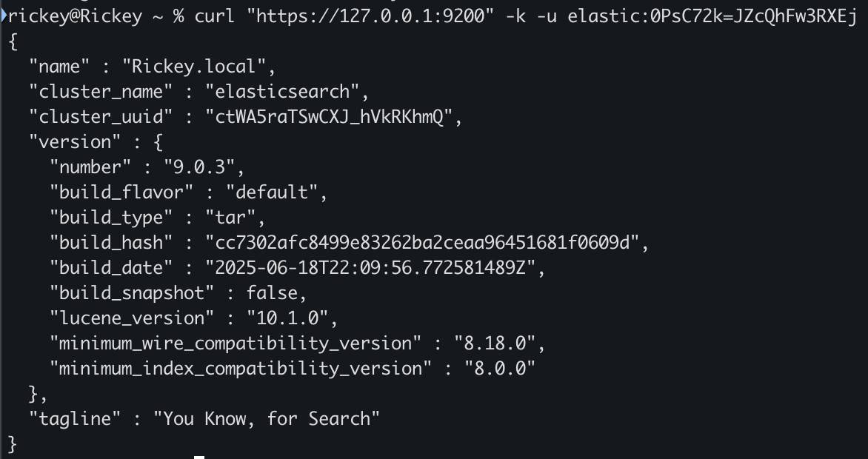Click the version number "9.0.3"

[x=198, y=167]
